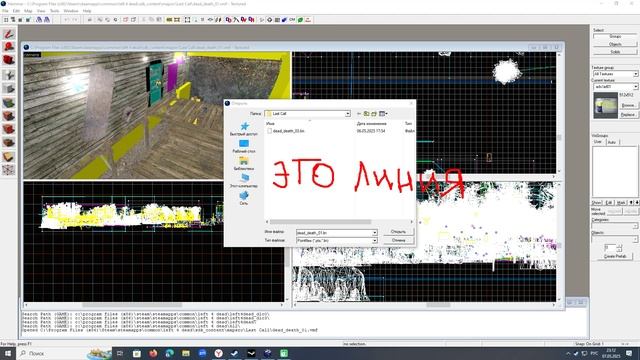Click the Carve toolbar icon
640x360 pixels.
coord(90,20)
